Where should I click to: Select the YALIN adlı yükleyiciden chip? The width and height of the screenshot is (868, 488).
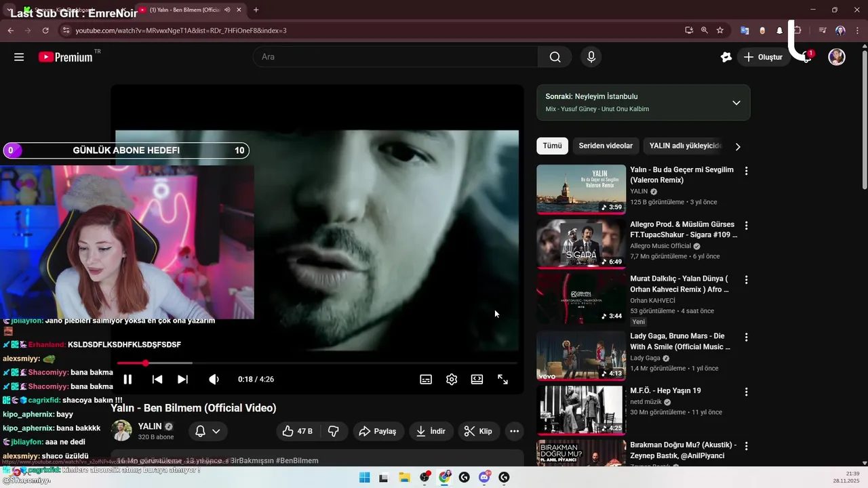coord(685,146)
